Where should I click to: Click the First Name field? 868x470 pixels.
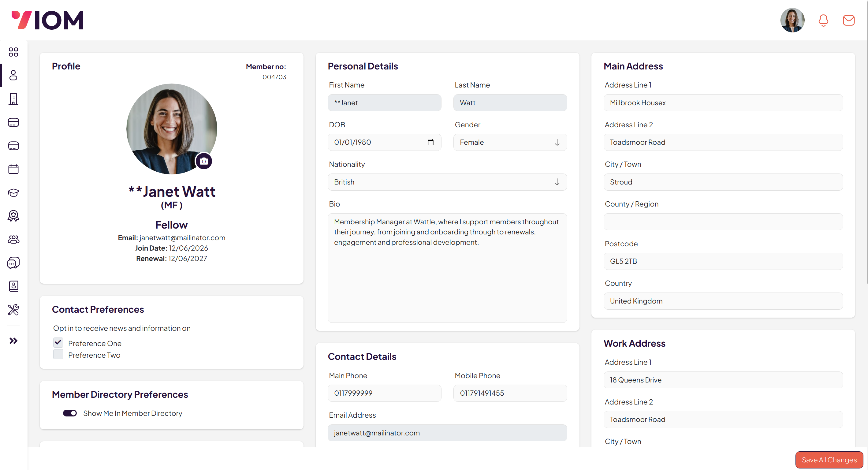click(x=384, y=103)
